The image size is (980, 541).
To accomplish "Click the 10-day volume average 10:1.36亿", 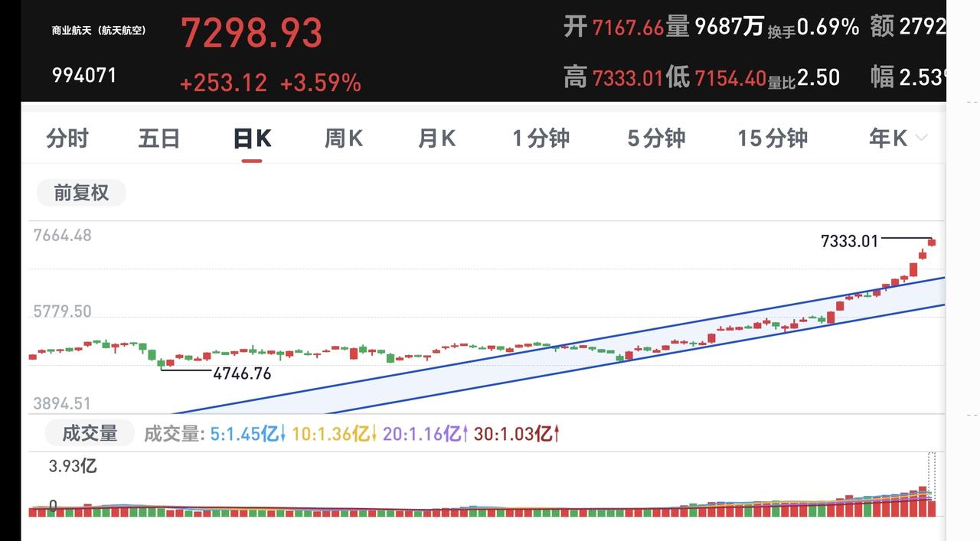I will click(333, 435).
